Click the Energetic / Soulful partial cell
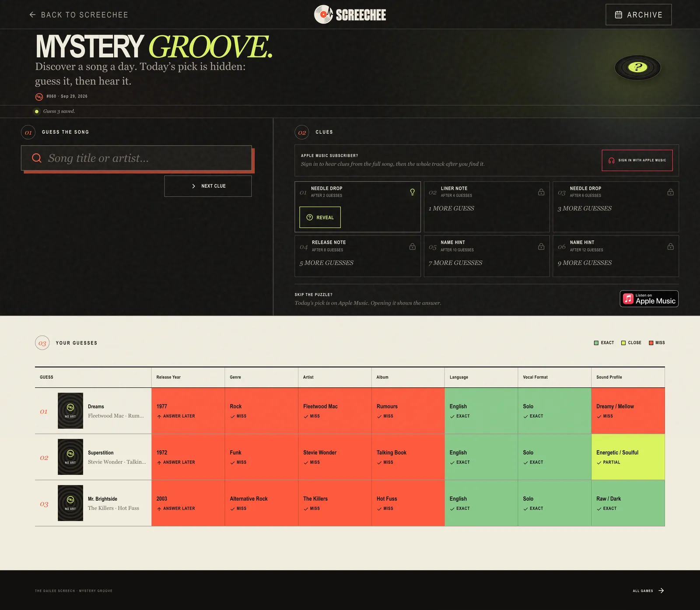 pyautogui.click(x=628, y=457)
